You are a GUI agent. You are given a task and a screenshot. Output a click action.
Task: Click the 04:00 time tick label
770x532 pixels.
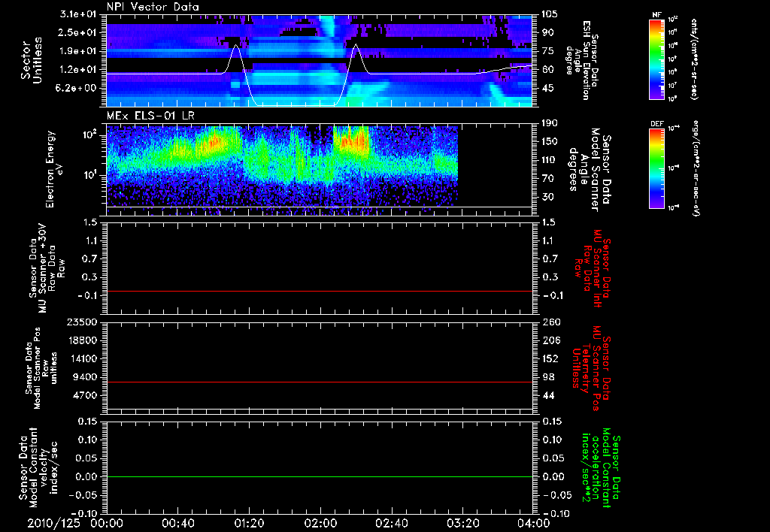point(533,523)
